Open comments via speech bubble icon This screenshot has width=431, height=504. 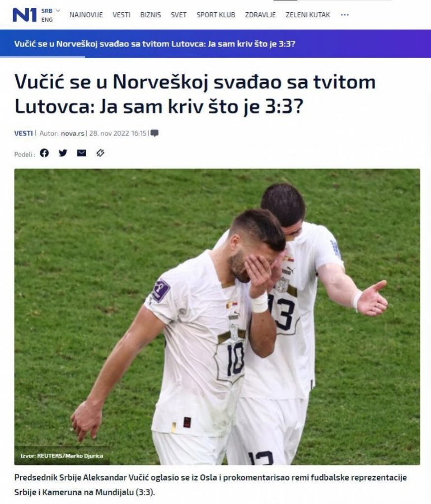[154, 133]
